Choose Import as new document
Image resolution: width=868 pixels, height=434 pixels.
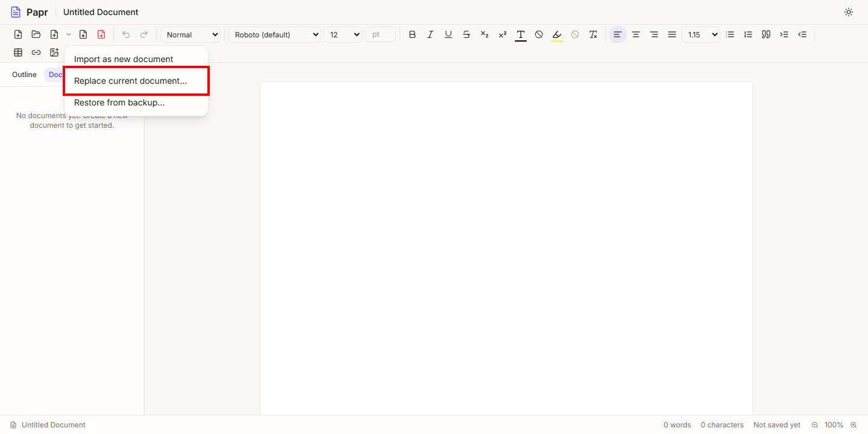point(136,59)
